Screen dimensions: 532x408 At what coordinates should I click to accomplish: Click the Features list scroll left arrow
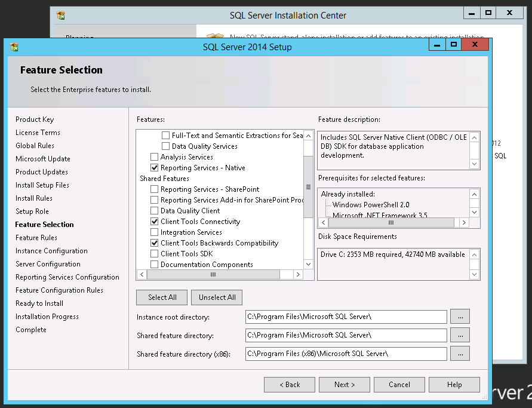click(142, 274)
